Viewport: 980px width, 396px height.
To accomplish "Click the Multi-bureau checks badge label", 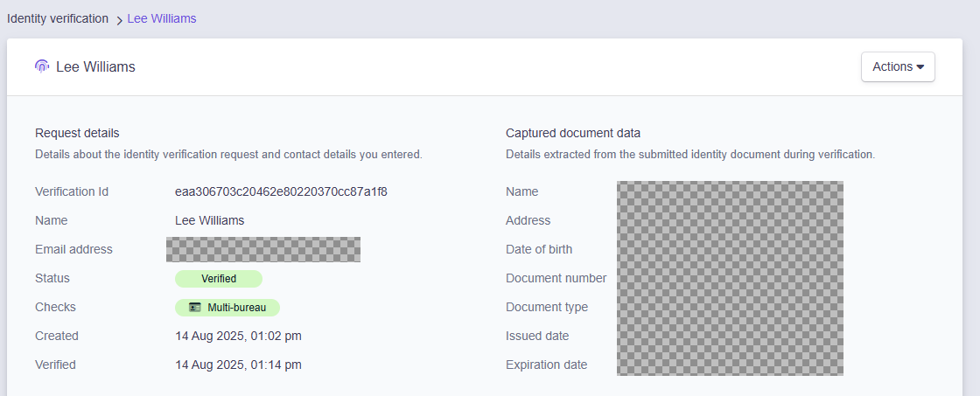I will [x=236, y=308].
